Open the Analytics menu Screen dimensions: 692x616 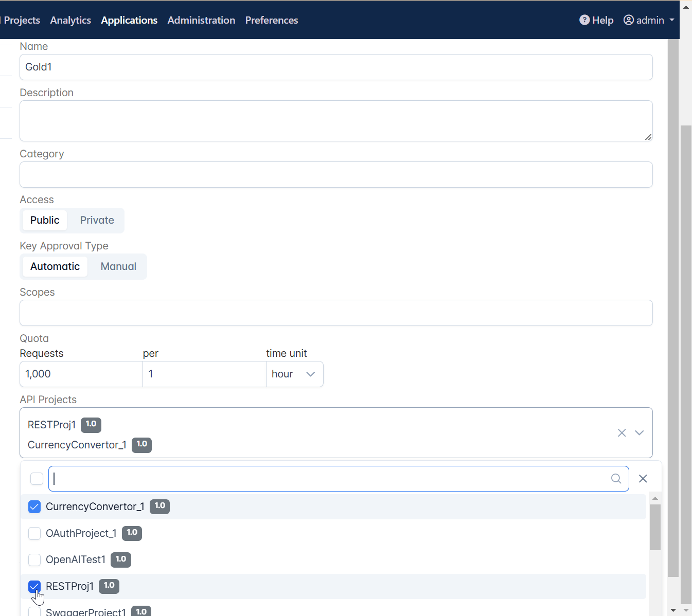tap(70, 20)
